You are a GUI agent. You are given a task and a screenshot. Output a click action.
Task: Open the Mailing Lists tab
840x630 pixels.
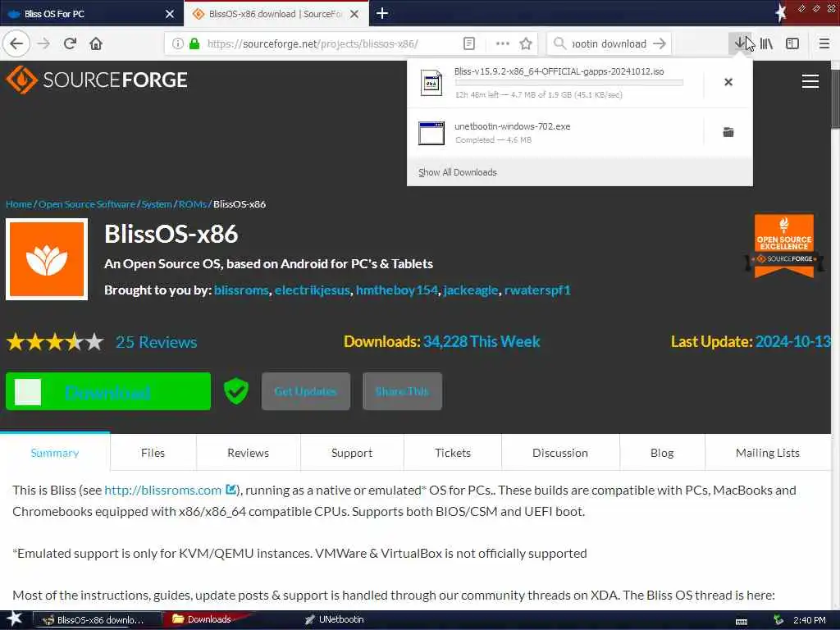click(x=768, y=453)
